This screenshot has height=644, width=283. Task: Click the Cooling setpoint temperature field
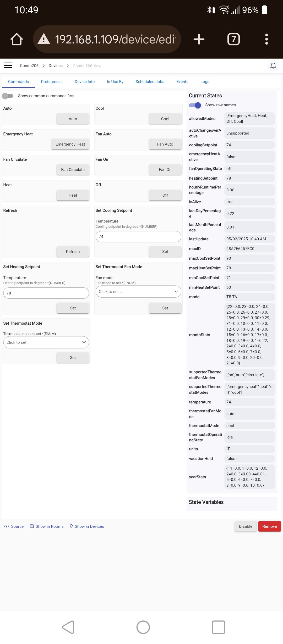click(x=138, y=237)
